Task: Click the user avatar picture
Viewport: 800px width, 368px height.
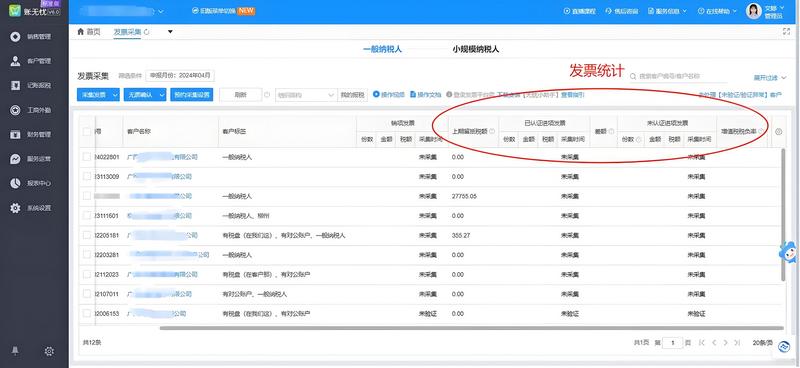Action: click(x=754, y=11)
